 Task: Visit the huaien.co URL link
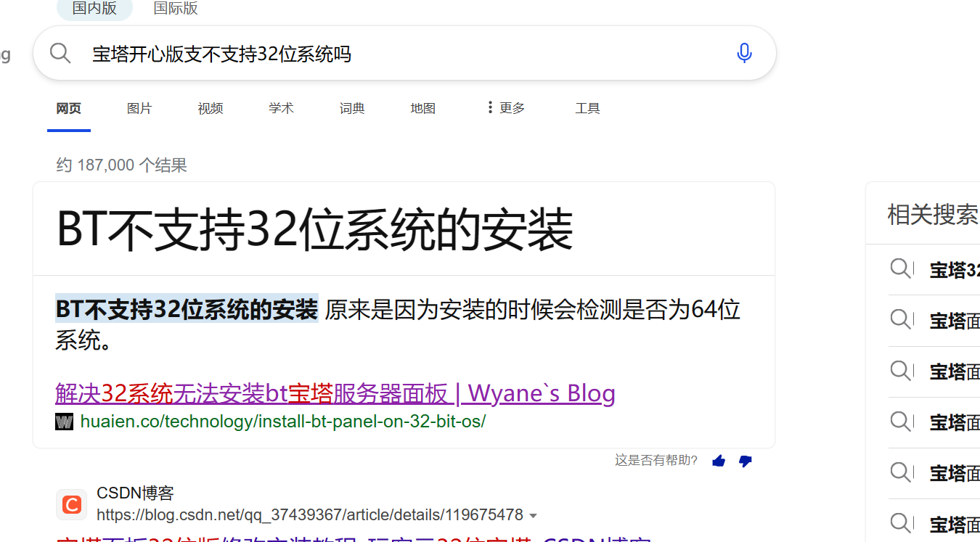click(283, 421)
